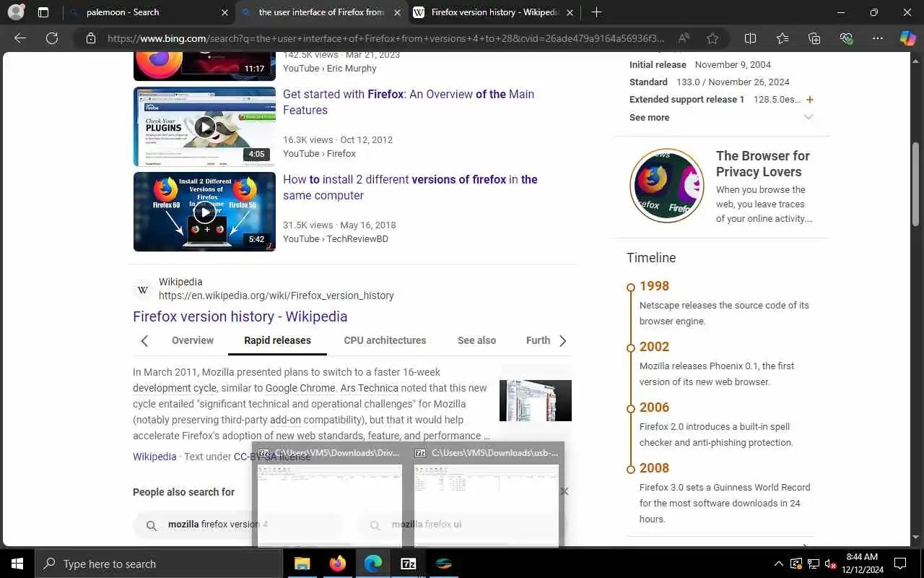Open Firefox version history - Wikipedia result link

click(x=240, y=316)
